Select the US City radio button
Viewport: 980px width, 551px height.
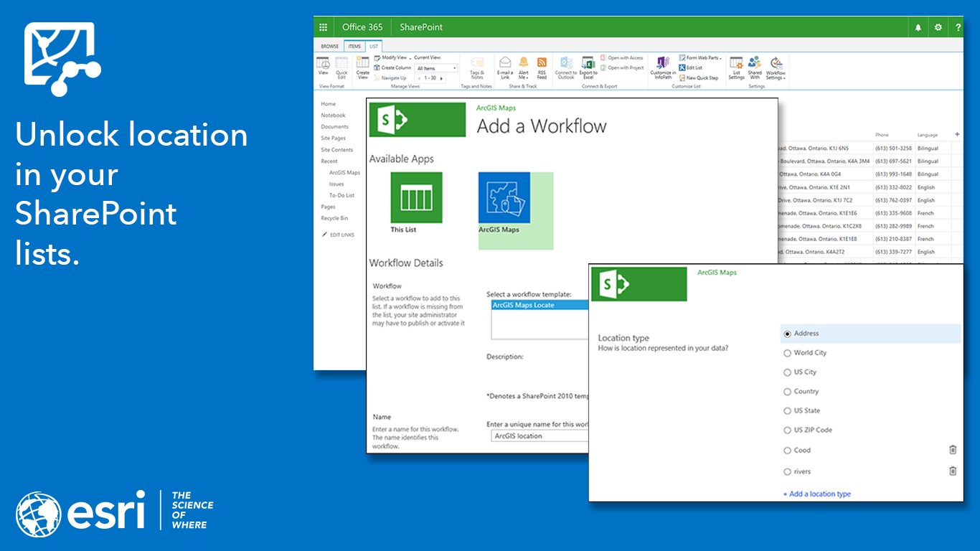click(788, 372)
